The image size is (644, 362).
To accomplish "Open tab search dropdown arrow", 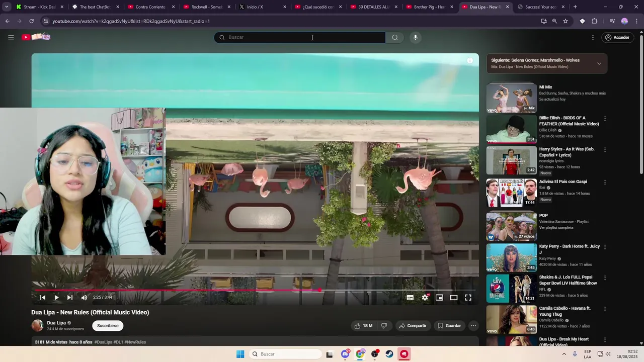I will 7,7.
